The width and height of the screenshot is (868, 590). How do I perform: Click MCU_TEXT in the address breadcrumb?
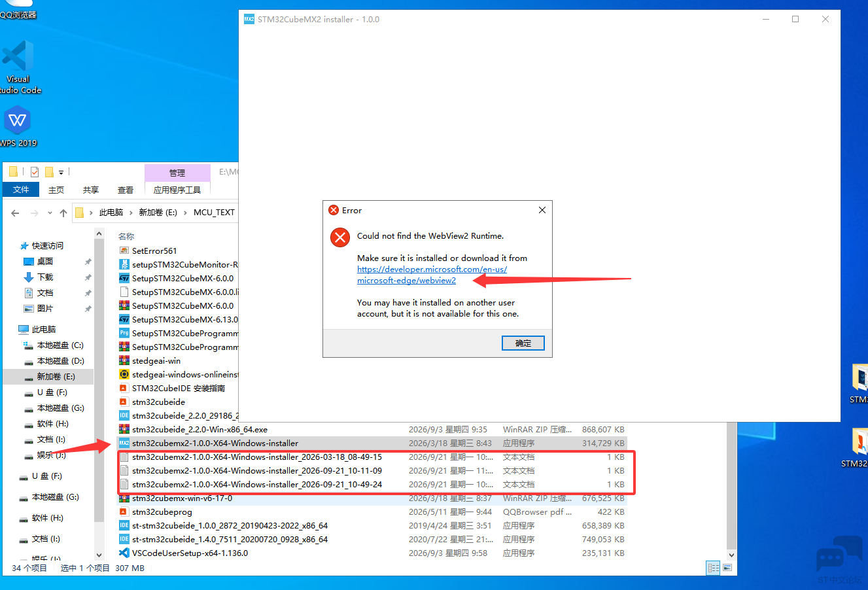(x=214, y=213)
